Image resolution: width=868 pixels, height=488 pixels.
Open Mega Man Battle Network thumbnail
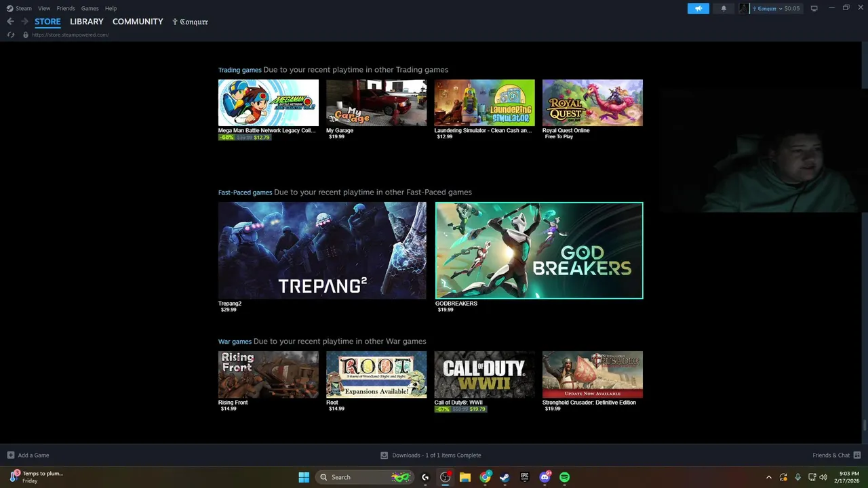point(268,102)
